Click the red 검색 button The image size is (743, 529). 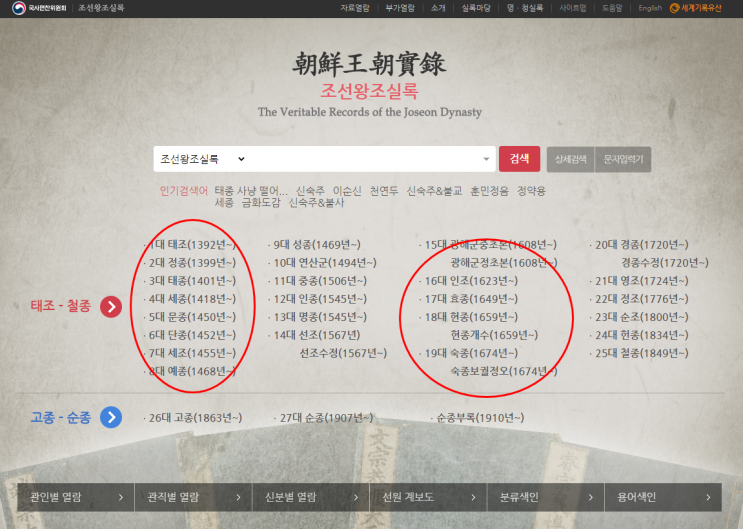point(519,159)
